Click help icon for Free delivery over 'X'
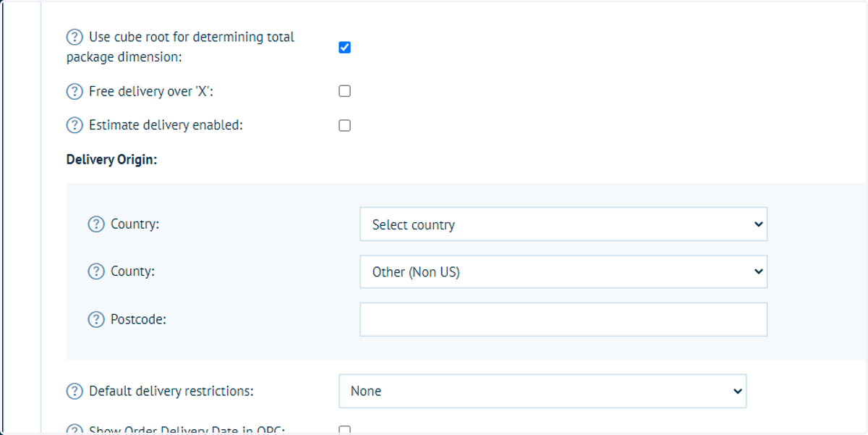The image size is (868, 435). click(75, 92)
